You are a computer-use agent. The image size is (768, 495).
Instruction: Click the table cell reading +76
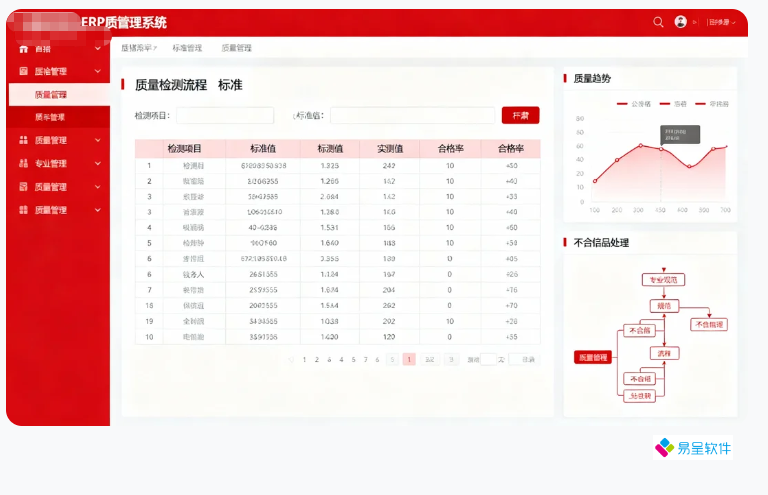point(511,290)
